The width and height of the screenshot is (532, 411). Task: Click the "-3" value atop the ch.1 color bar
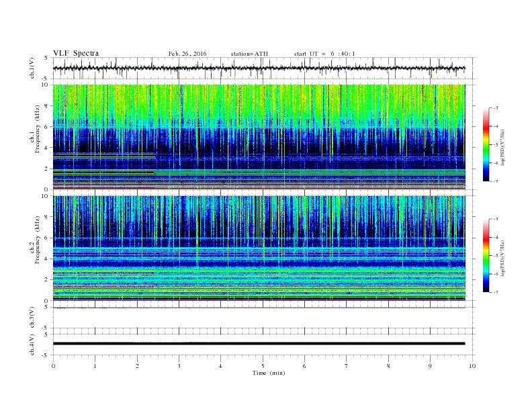[495, 108]
